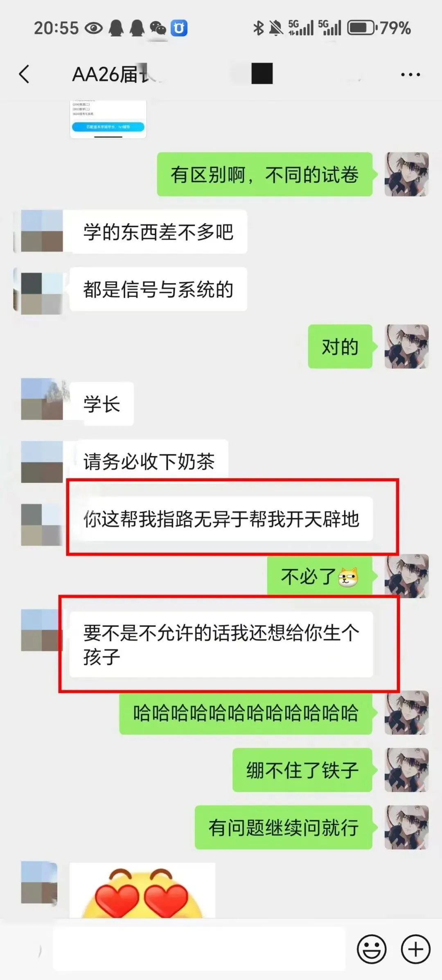The width and height of the screenshot is (442, 980).
Task: Open the shared image thumbnail at top
Action: click(x=108, y=119)
